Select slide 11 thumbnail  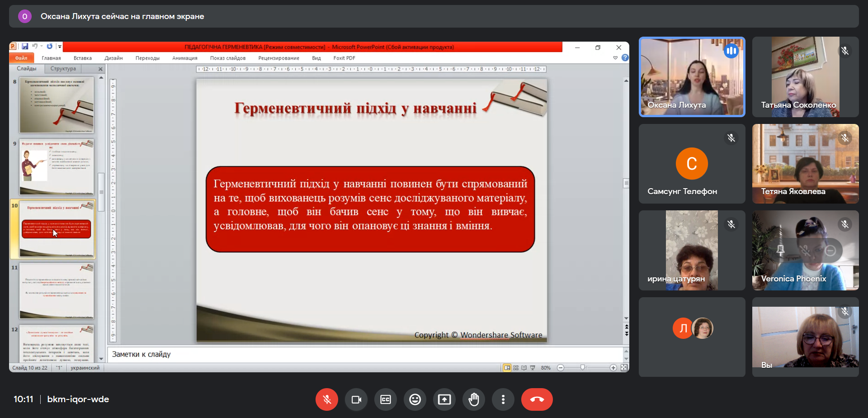(x=57, y=291)
